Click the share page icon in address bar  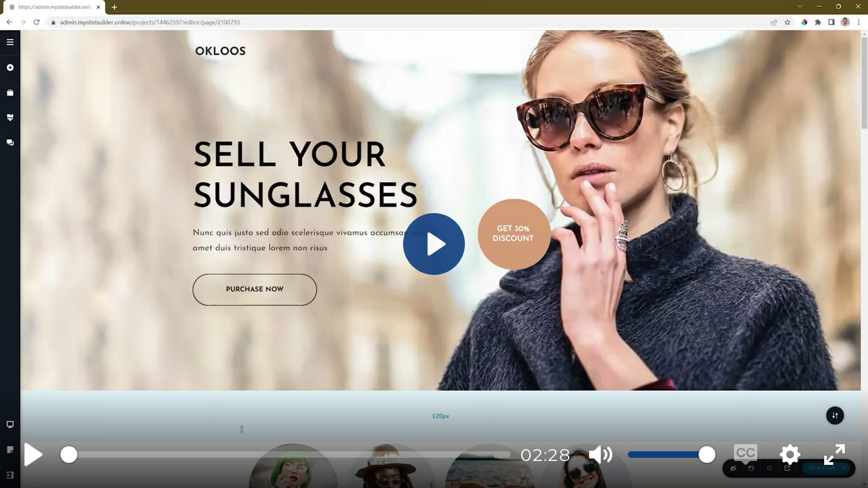click(x=773, y=22)
